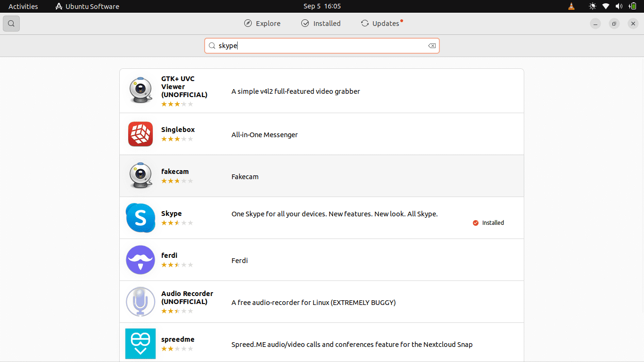Click the star rating under ferdi
The height and width of the screenshot is (362, 644).
177,265
